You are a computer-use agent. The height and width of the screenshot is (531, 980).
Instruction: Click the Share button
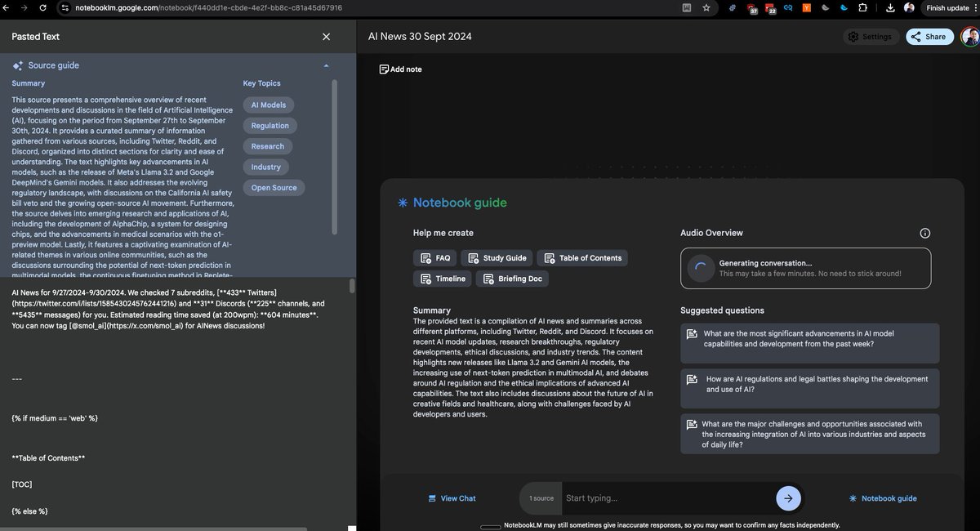coord(929,37)
